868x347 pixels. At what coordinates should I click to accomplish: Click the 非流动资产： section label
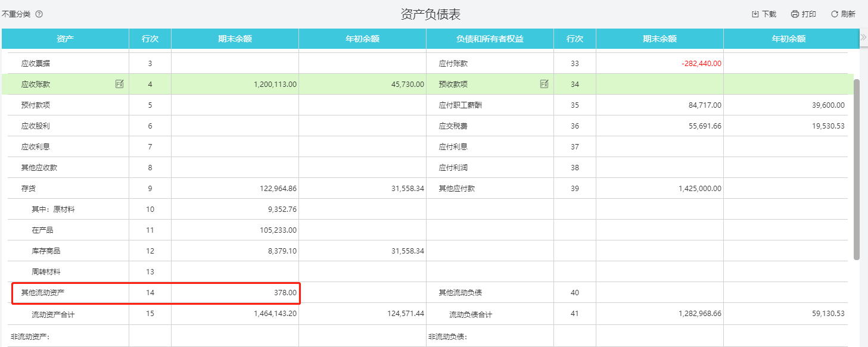(30, 337)
